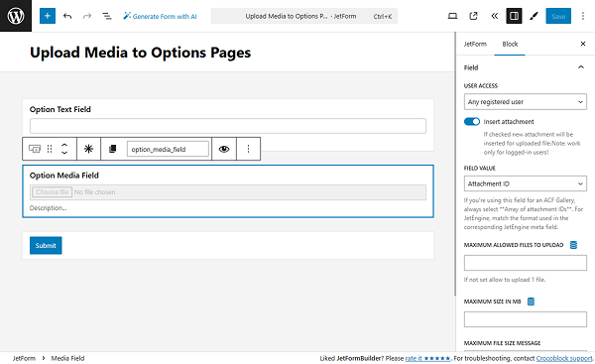Go to JetForm breadcrumb

coord(24,358)
